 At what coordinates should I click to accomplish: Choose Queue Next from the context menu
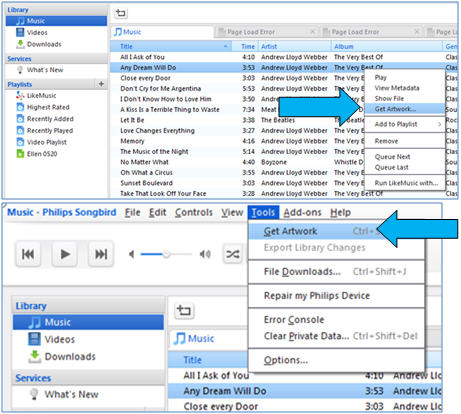tap(405, 157)
